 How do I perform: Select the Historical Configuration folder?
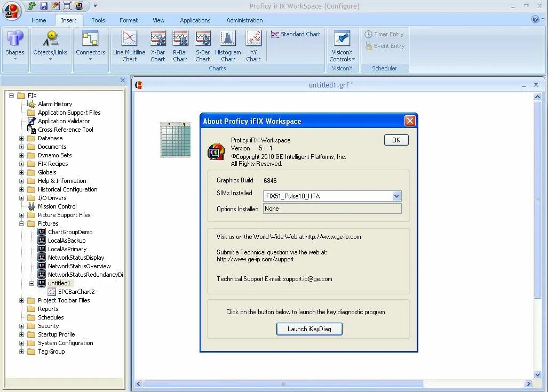tap(67, 189)
